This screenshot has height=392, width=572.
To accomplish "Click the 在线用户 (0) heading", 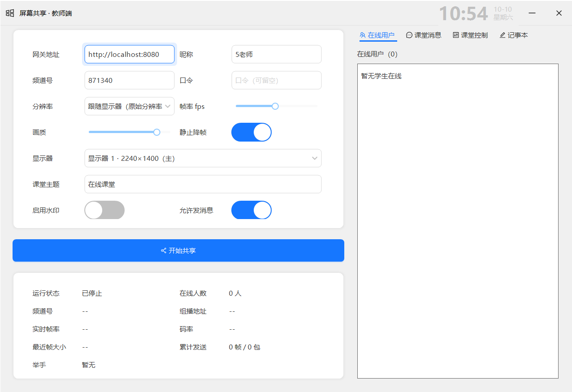I will point(377,54).
